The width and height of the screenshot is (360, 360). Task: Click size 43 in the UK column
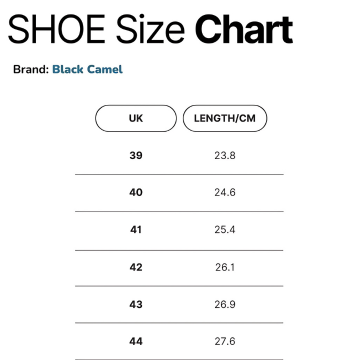(x=136, y=304)
